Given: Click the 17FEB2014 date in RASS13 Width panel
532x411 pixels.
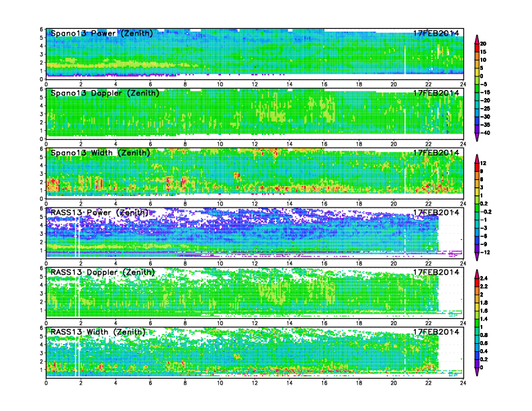Looking at the screenshot, I should pyautogui.click(x=436, y=332).
